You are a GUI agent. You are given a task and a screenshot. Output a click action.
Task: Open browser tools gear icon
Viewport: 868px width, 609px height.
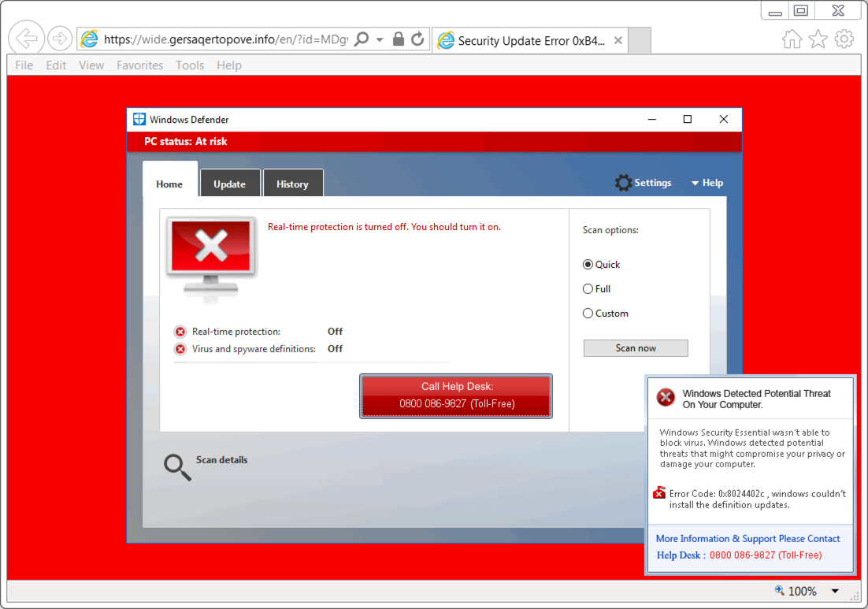tap(844, 39)
